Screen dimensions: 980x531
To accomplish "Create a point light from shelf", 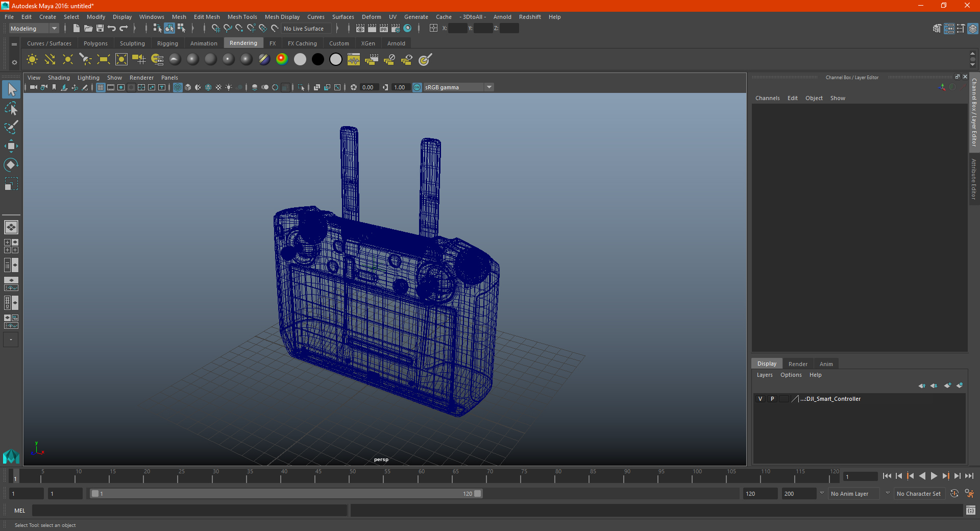I will pyautogui.click(x=68, y=60).
